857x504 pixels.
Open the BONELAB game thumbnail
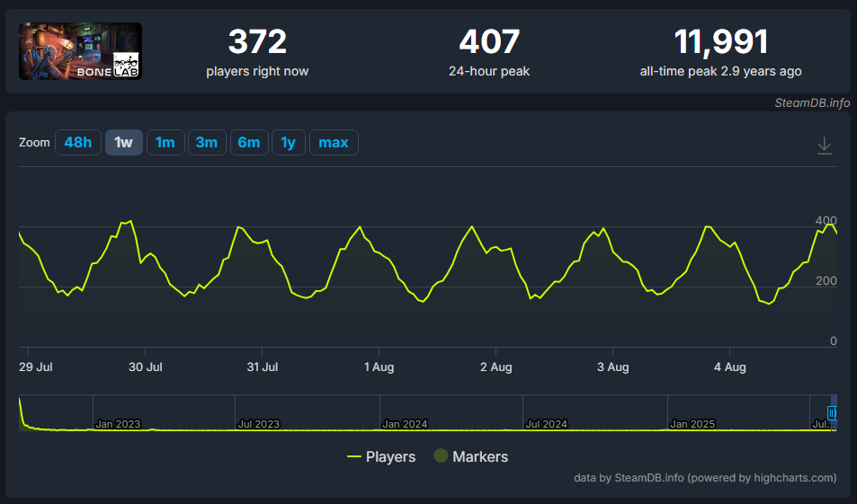tap(81, 51)
